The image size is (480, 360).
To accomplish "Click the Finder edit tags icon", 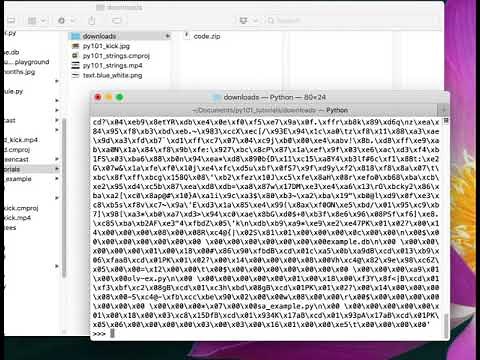I will pos(116,21).
